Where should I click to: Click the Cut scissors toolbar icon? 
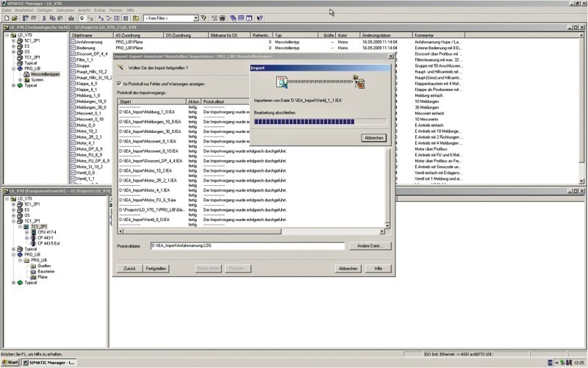(43, 18)
